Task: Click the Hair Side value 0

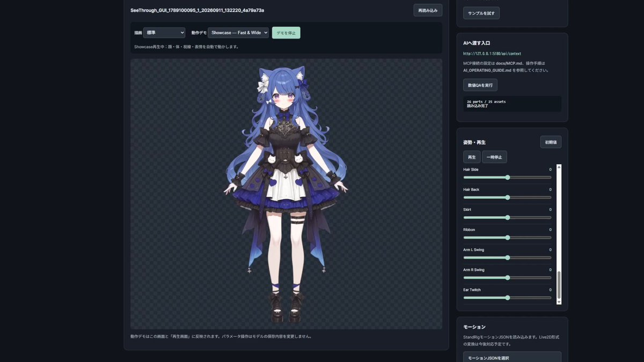Action: [x=550, y=169]
